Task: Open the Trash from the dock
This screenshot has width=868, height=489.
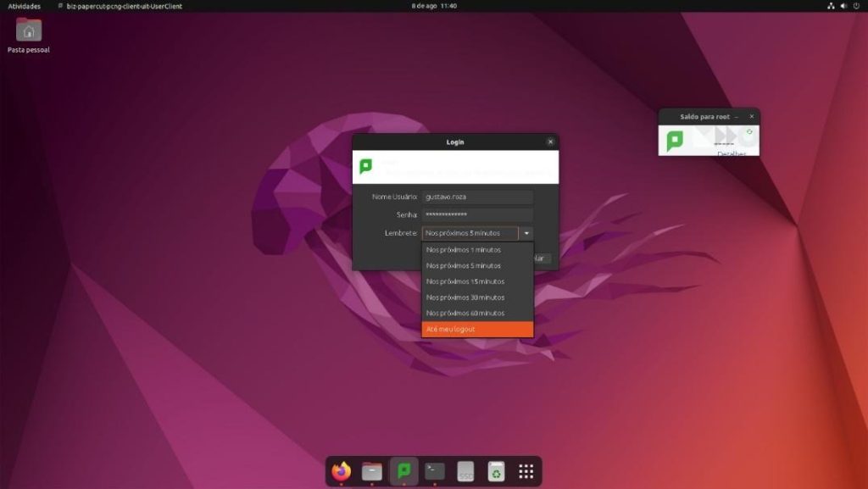Action: 497,471
